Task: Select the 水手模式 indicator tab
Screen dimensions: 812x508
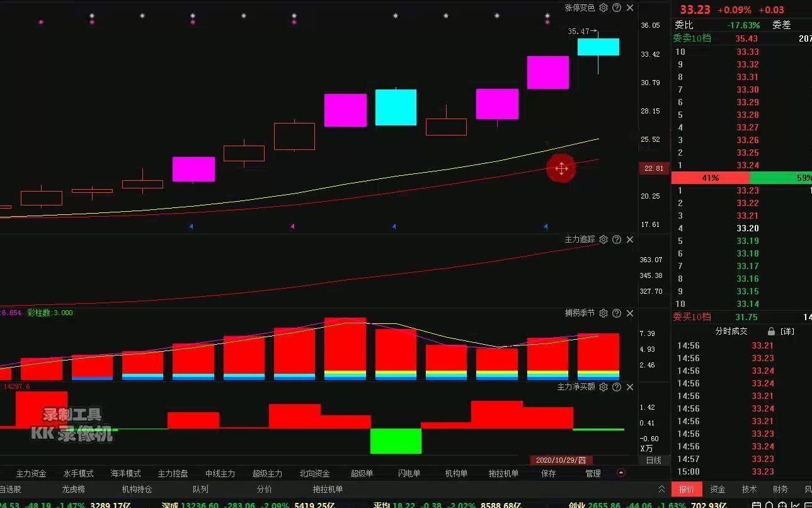Action: click(x=79, y=473)
